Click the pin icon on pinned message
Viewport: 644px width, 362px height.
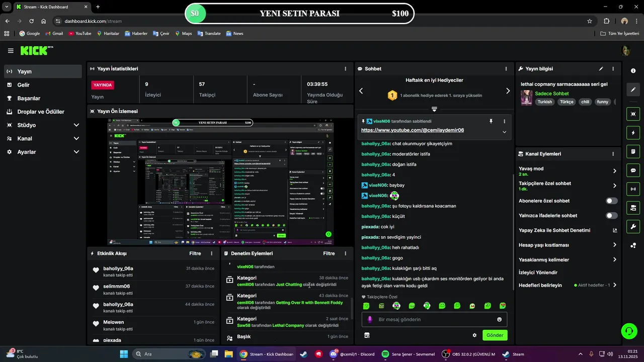pyautogui.click(x=491, y=121)
